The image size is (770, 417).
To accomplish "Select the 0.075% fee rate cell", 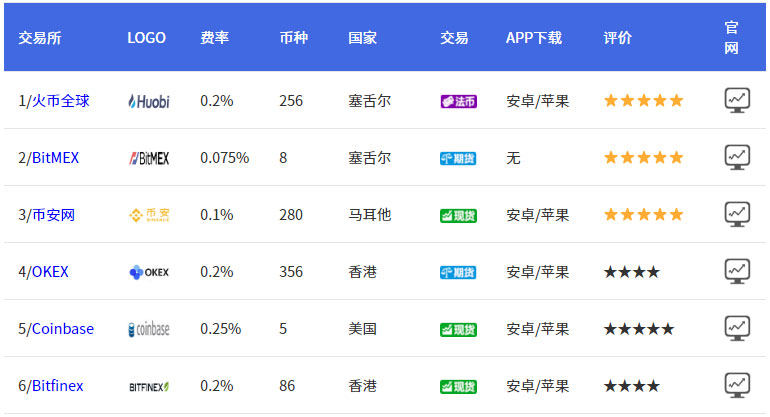I will click(x=224, y=158).
